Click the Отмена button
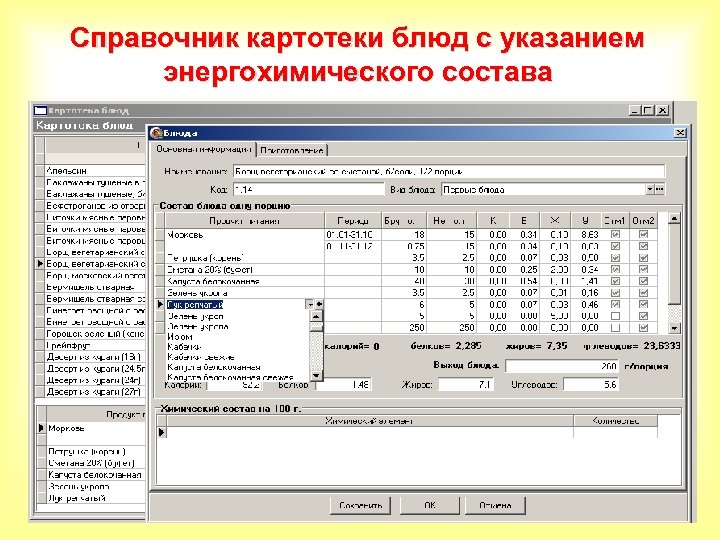 tap(495, 505)
